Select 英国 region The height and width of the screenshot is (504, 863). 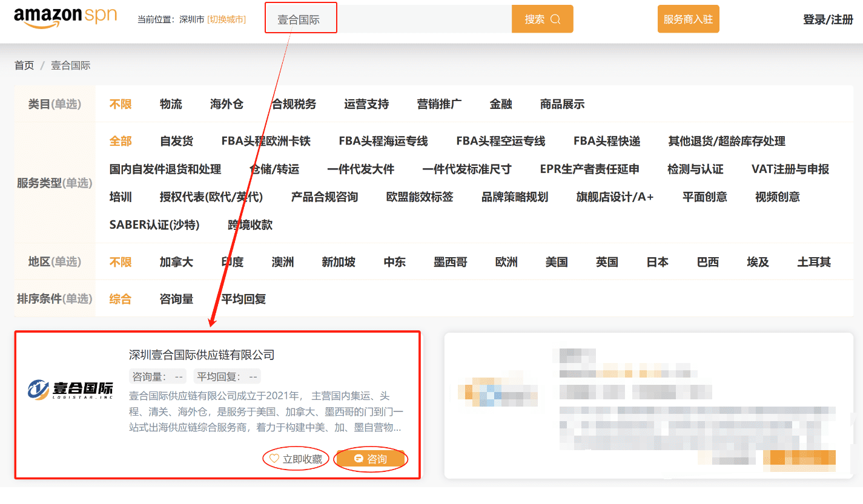(x=607, y=262)
